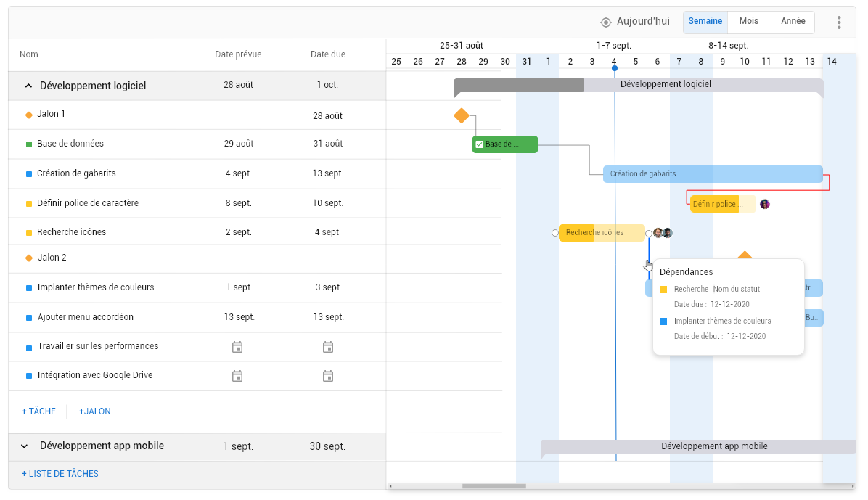
Task: Open calendar for Travailler sur les performances planned date
Action: pos(237,347)
